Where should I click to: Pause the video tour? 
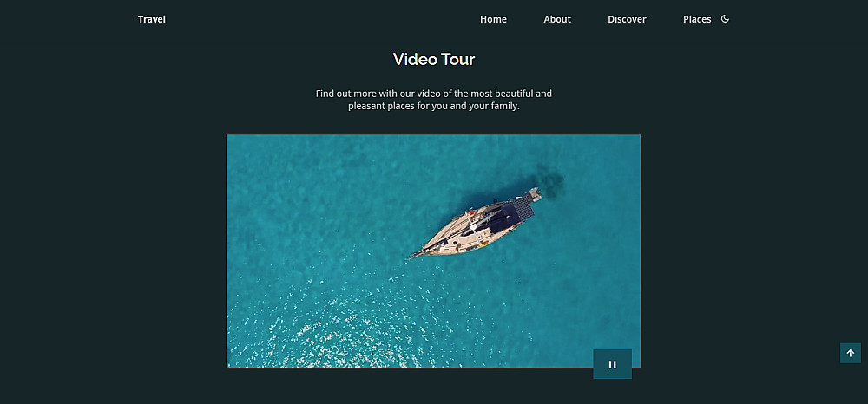[x=612, y=364]
